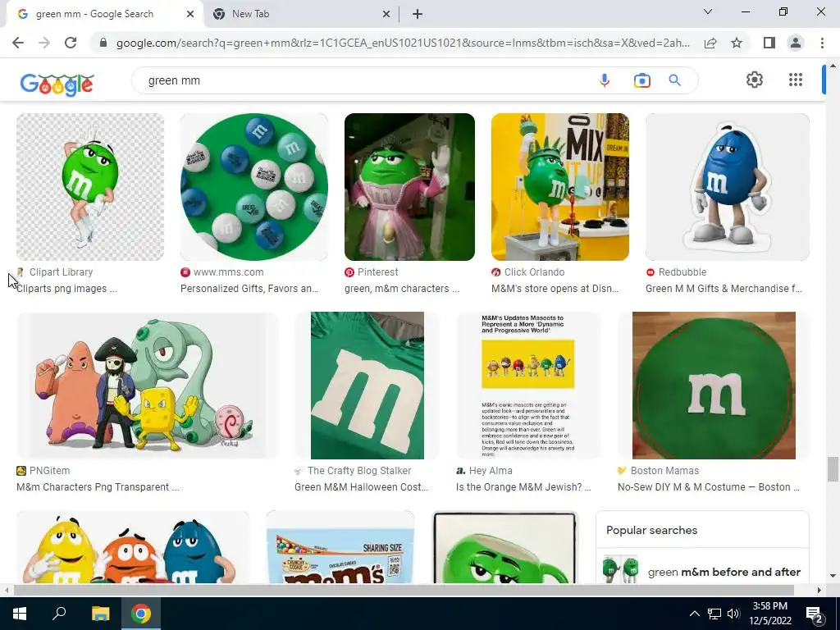The width and height of the screenshot is (840, 630).
Task: Follow 'Cliparts png images ...' link
Action: 67,288
